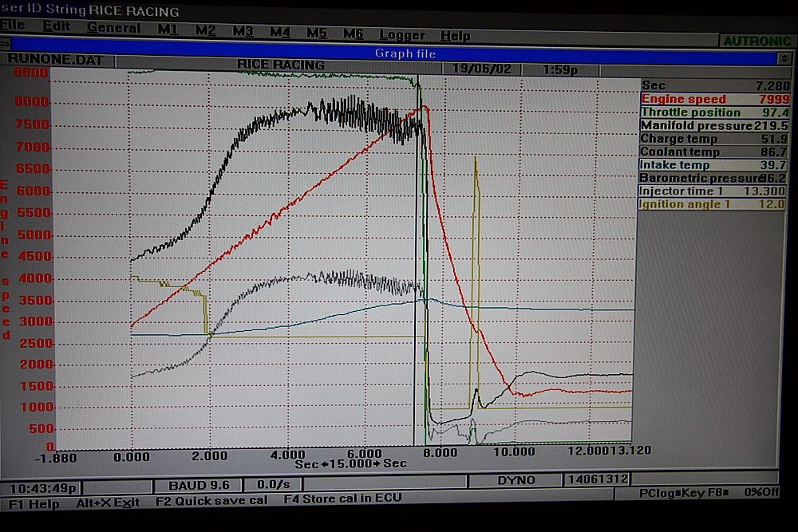Click F4 Store cal in ECU

pyautogui.click(x=342, y=499)
